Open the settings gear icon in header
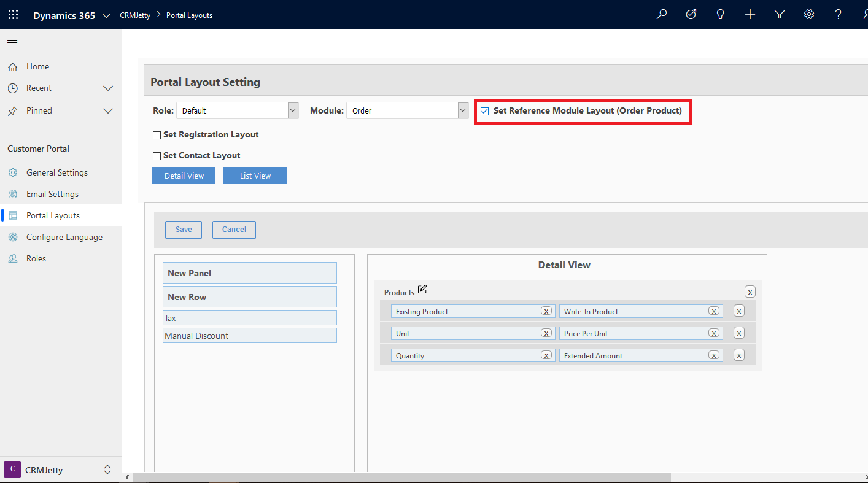 click(x=809, y=15)
